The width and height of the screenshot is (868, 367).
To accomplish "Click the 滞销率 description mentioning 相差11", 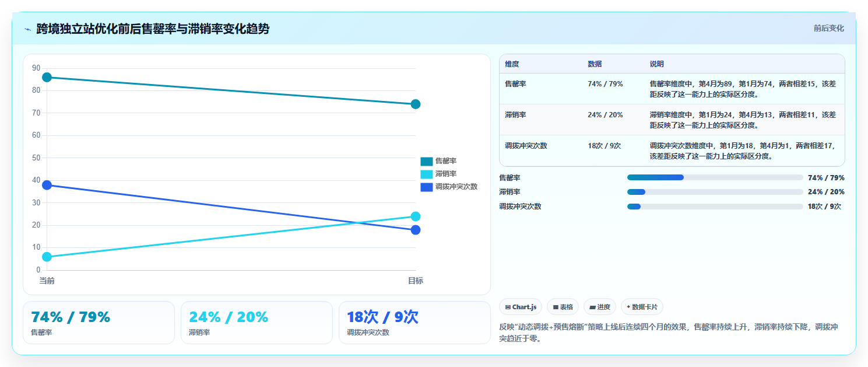I will (x=743, y=120).
